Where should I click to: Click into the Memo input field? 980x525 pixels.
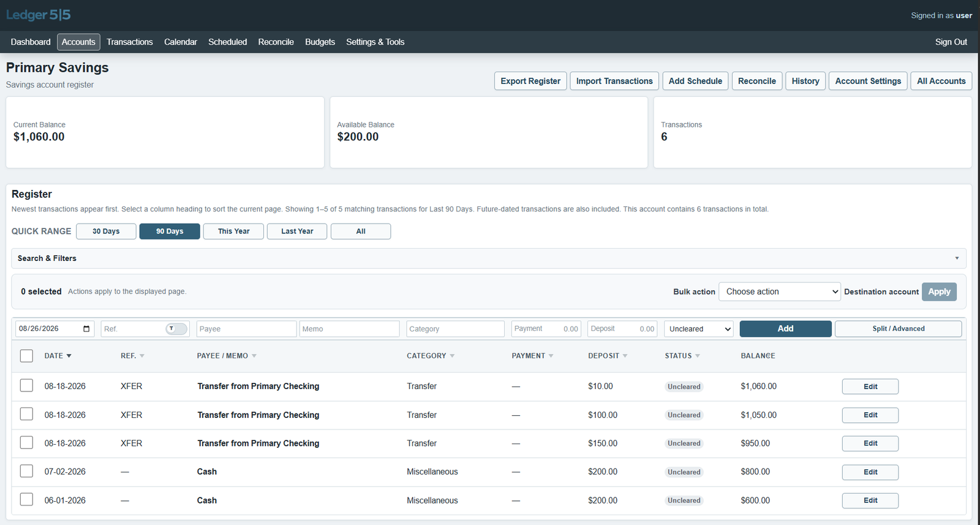coord(349,329)
